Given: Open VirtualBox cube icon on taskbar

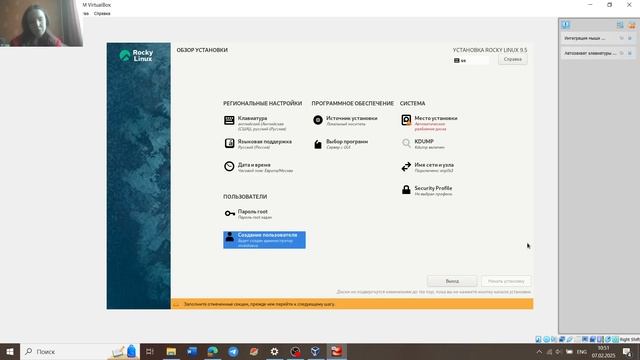Looking at the screenshot, I should coord(316,351).
